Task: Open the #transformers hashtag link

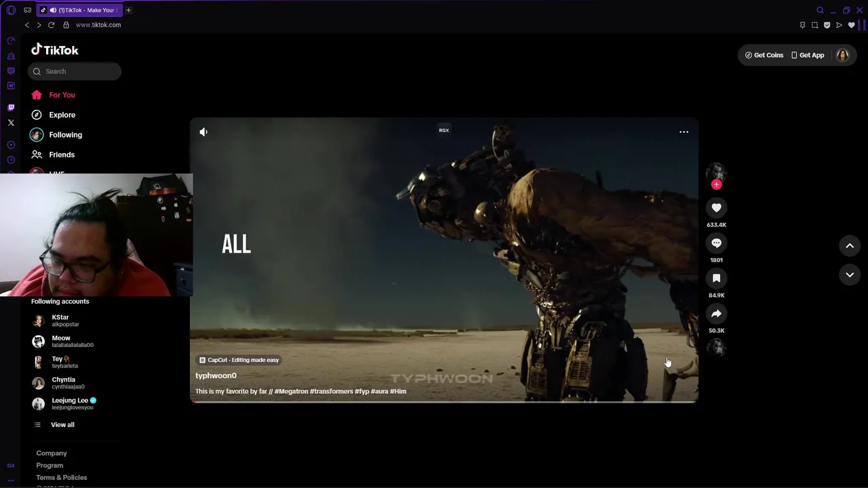Action: click(x=331, y=391)
